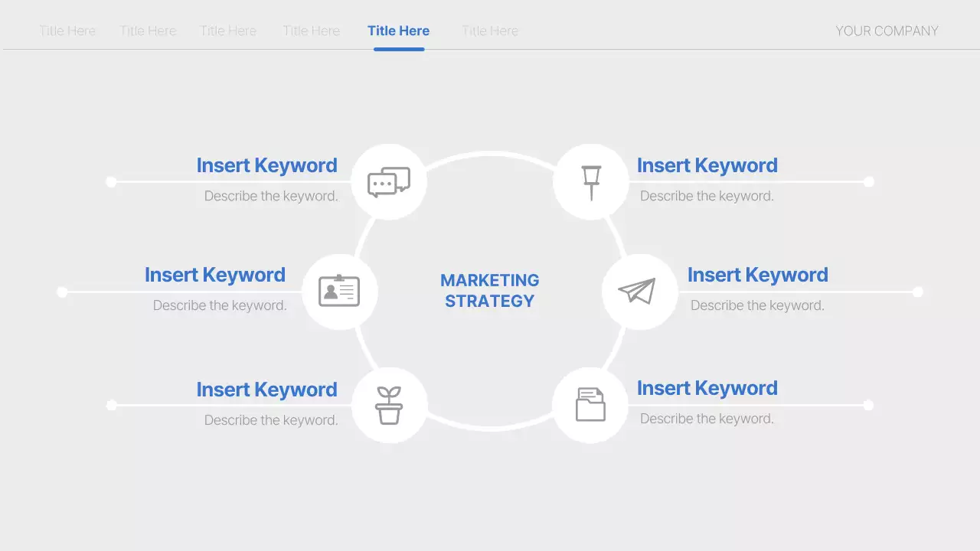Switch to the first Title Here tab
Screen dimensions: 980x551
(67, 31)
